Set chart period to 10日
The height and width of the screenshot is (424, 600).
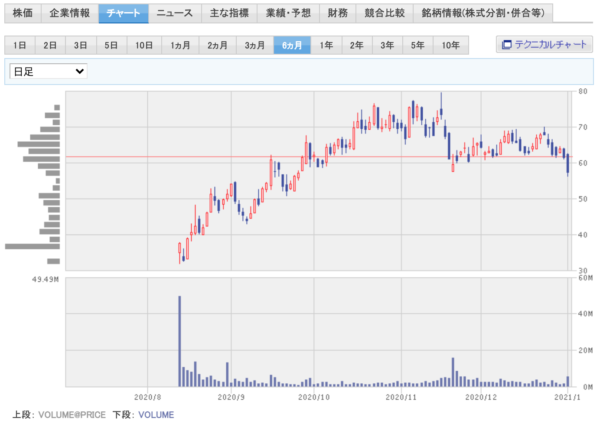pos(144,45)
